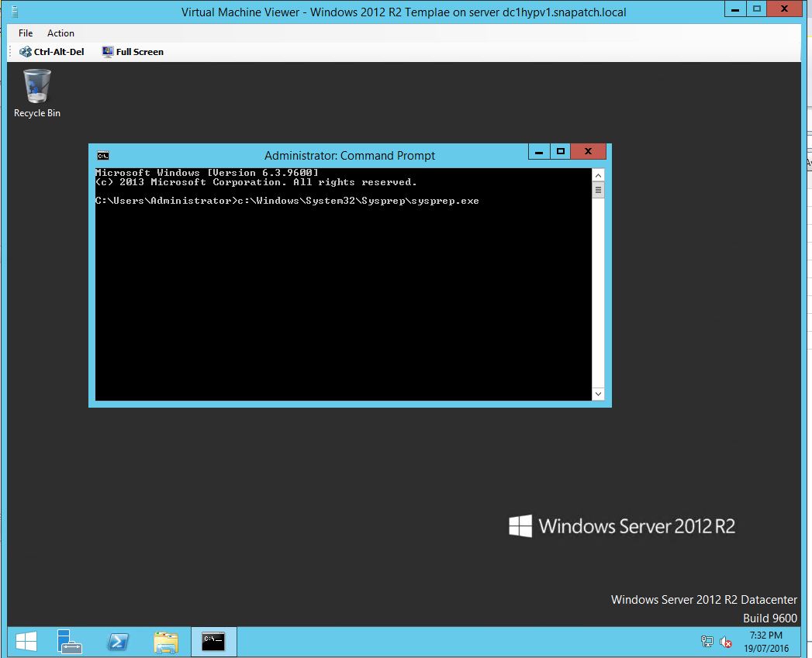Close the Command Prompt window
The height and width of the screenshot is (658, 812).
tap(588, 151)
